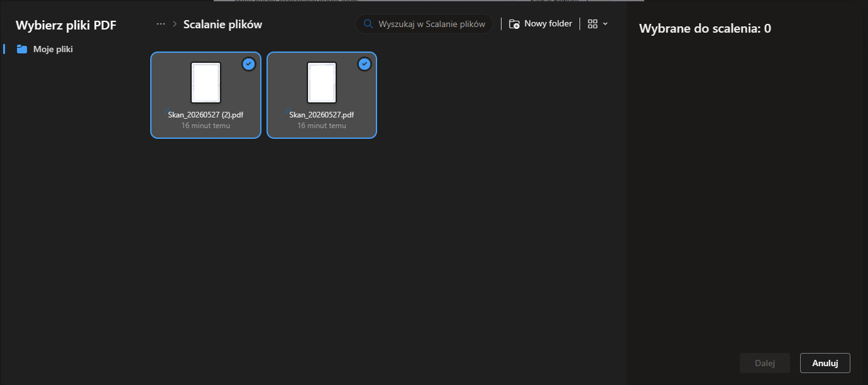Click the file name Skan_20260527 (2).pdf
Screen dimensions: 868x385
pos(206,115)
